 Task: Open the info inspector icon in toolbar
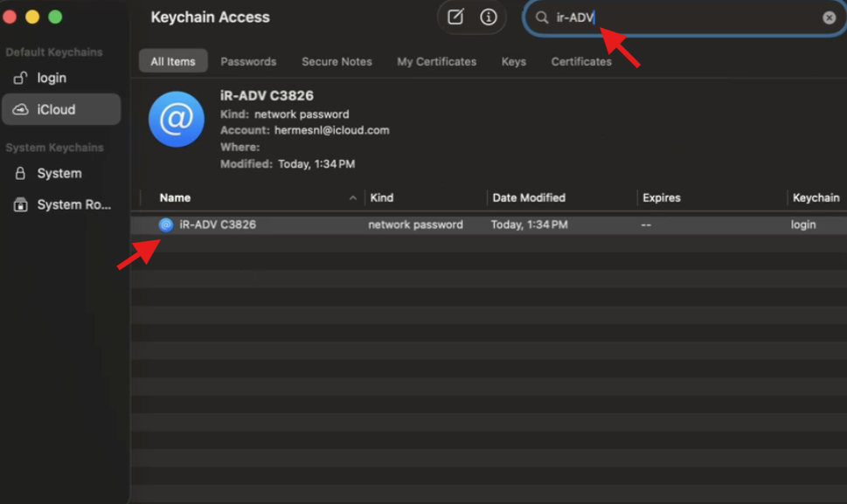coord(489,17)
